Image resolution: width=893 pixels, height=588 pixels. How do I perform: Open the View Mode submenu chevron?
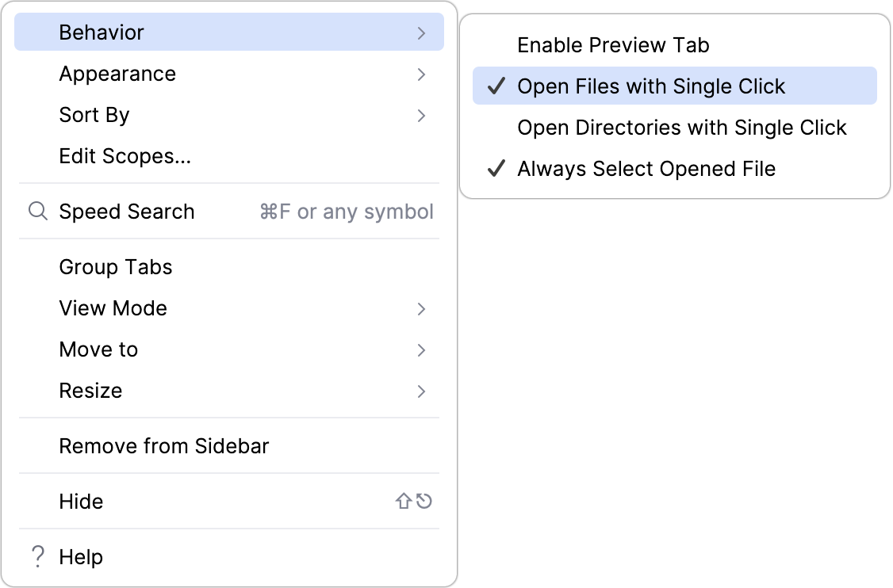click(x=421, y=308)
